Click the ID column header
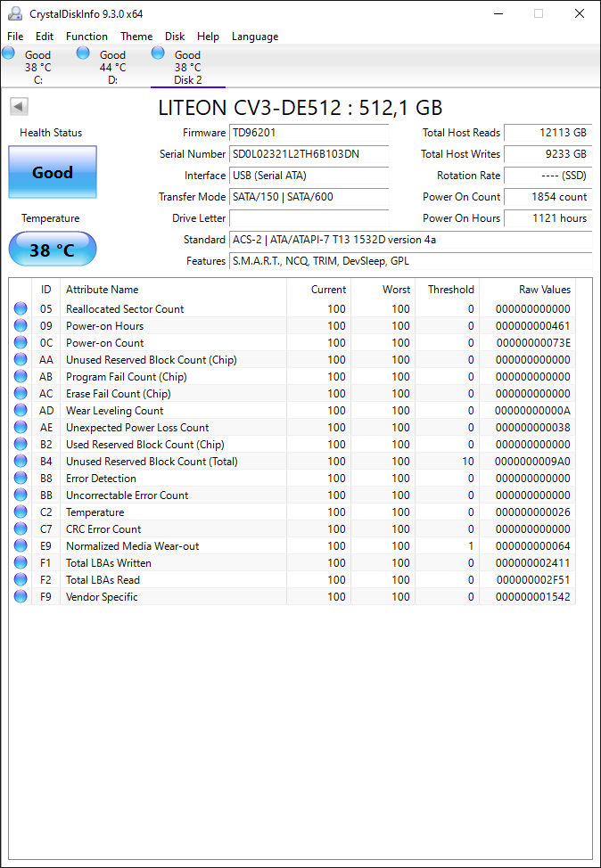 (46, 290)
